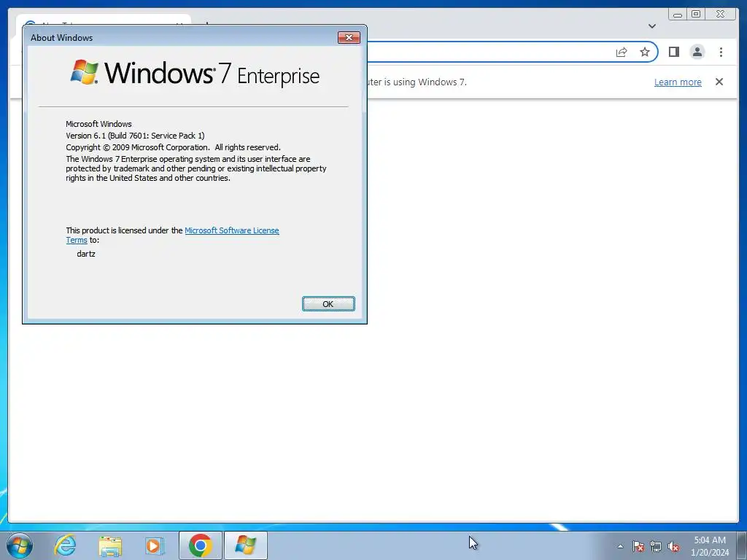This screenshot has width=747, height=560.
Task: Click the share page icon in Chrome's address bar
Action: 622,52
